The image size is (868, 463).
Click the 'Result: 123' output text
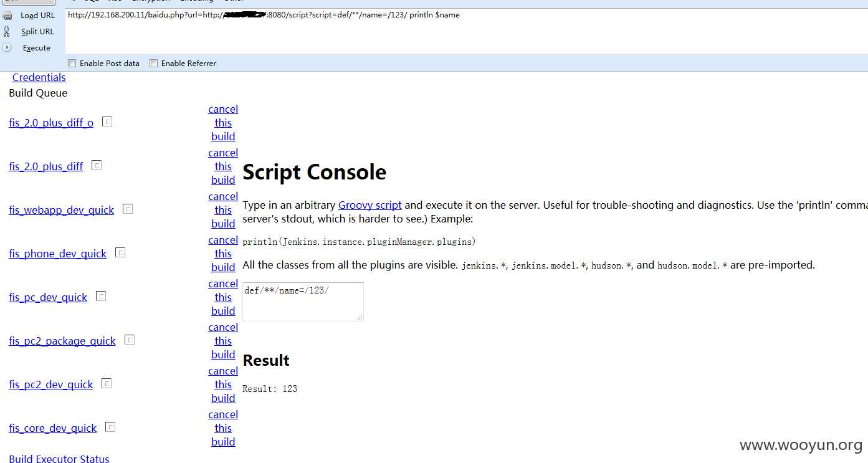(x=270, y=389)
